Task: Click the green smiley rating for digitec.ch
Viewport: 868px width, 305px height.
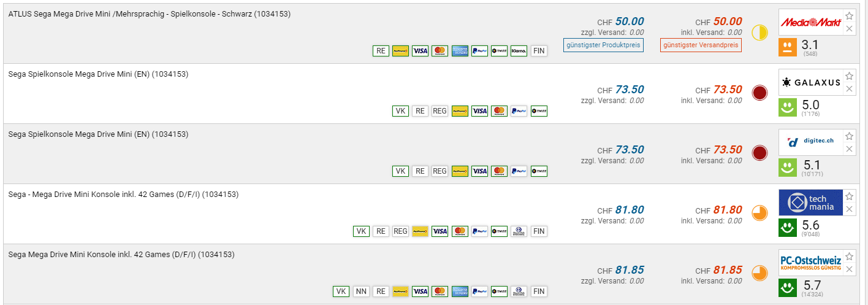Action: point(788,168)
